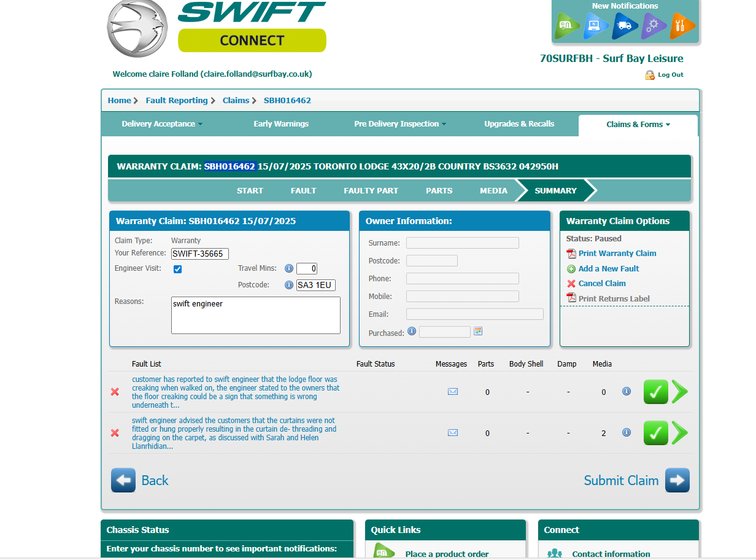Image resolution: width=756 pixels, height=560 pixels.
Task: Click the Home breadcrumb link
Action: click(120, 101)
